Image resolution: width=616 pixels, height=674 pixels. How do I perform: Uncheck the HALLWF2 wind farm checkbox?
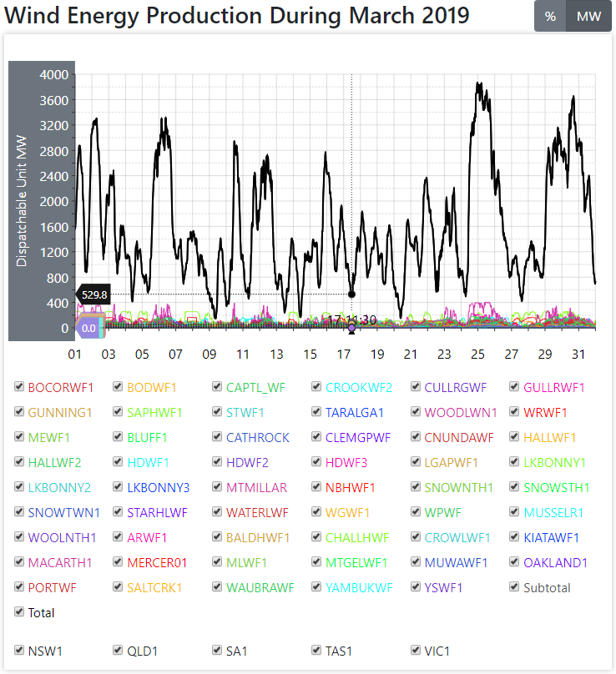click(19, 462)
